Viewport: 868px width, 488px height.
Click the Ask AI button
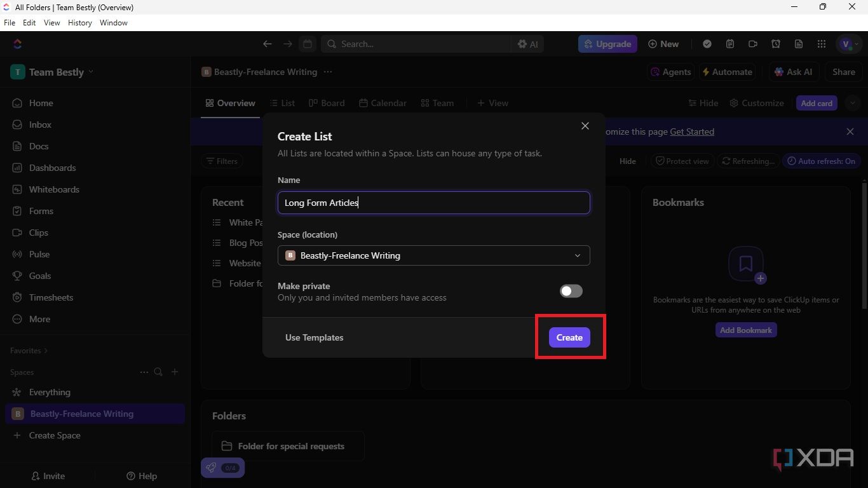click(794, 72)
